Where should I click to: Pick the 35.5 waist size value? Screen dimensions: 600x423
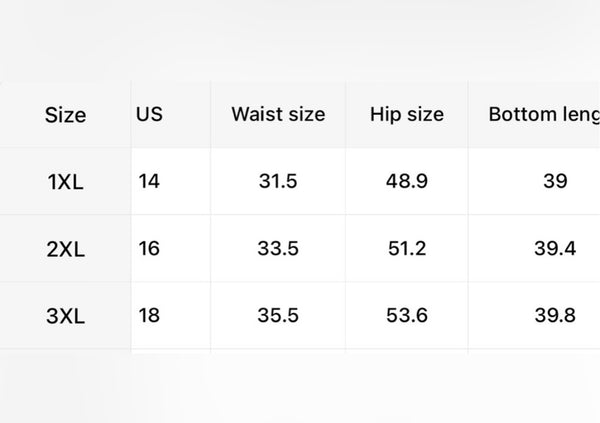pos(278,315)
